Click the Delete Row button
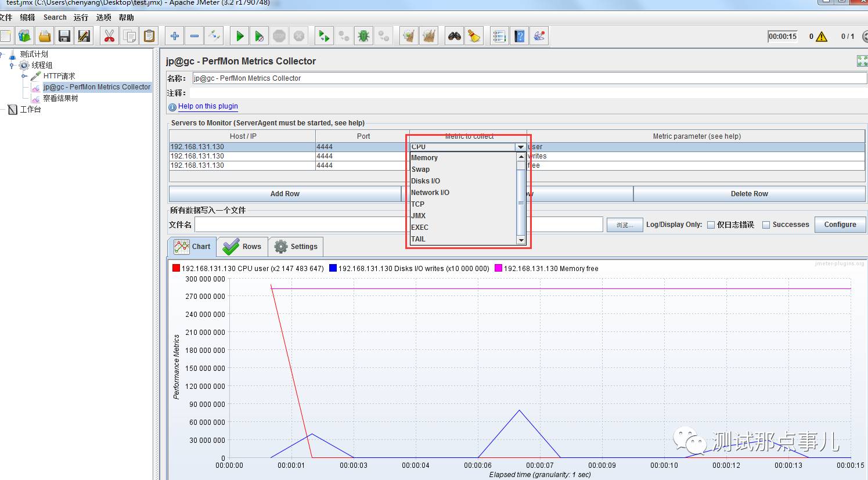Image resolution: width=868 pixels, height=480 pixels. point(750,194)
